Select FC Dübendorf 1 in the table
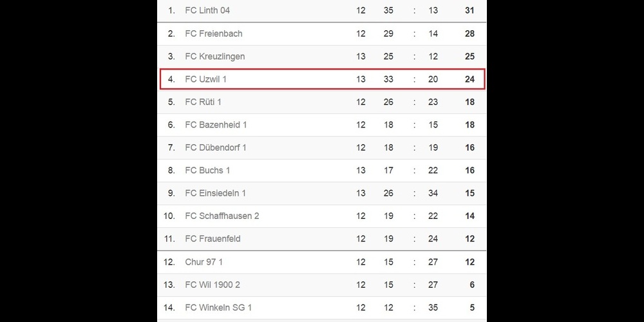This screenshot has height=322, width=644. point(216,147)
